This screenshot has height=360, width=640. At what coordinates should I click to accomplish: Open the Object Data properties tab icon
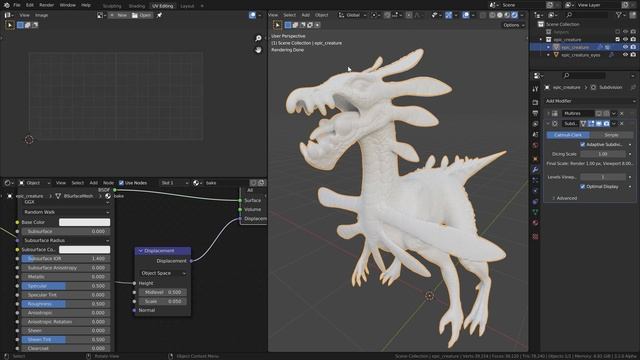click(535, 212)
